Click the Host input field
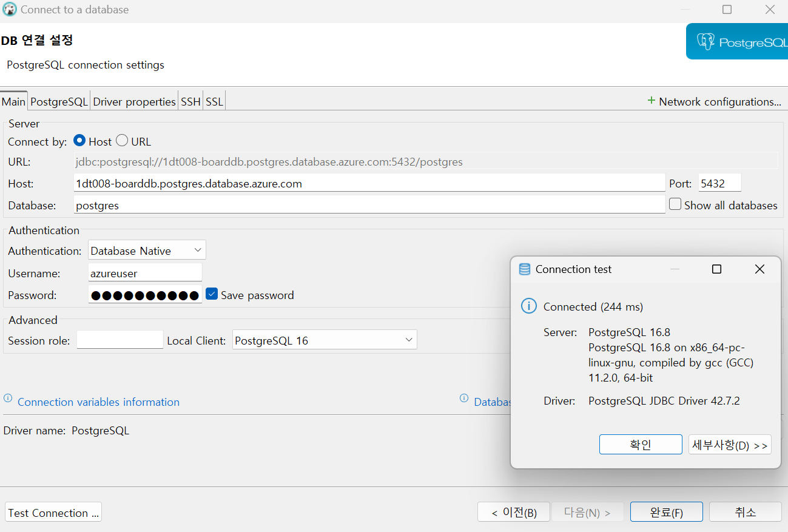 tap(369, 183)
